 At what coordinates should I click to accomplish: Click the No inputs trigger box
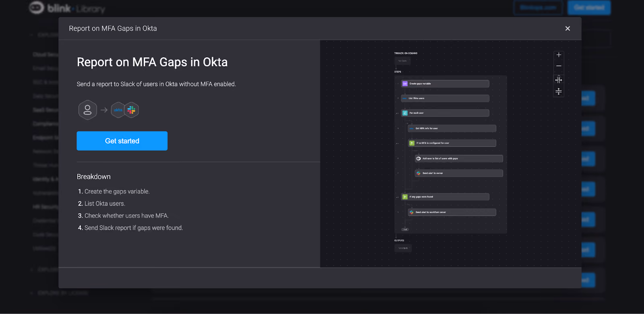point(402,61)
